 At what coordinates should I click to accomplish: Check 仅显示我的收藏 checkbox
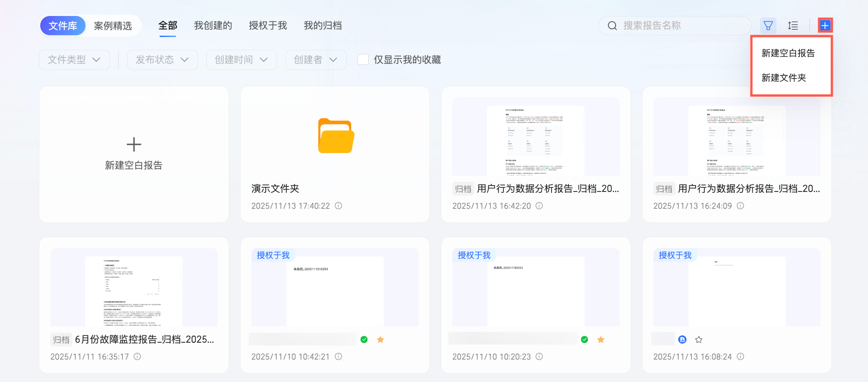click(363, 59)
